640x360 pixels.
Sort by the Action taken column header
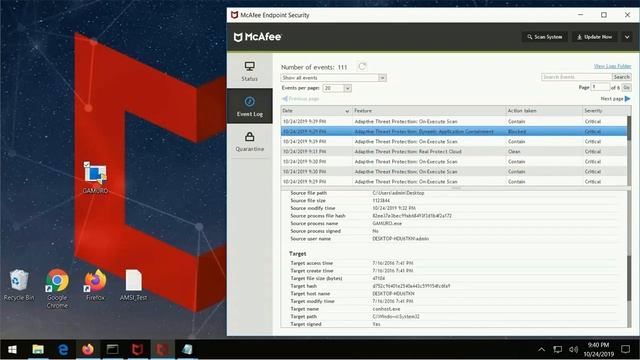click(x=544, y=111)
